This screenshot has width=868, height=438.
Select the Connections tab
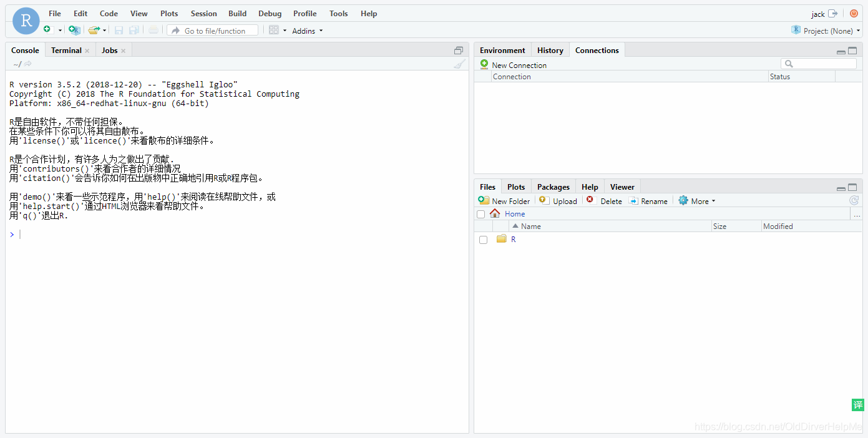(597, 51)
